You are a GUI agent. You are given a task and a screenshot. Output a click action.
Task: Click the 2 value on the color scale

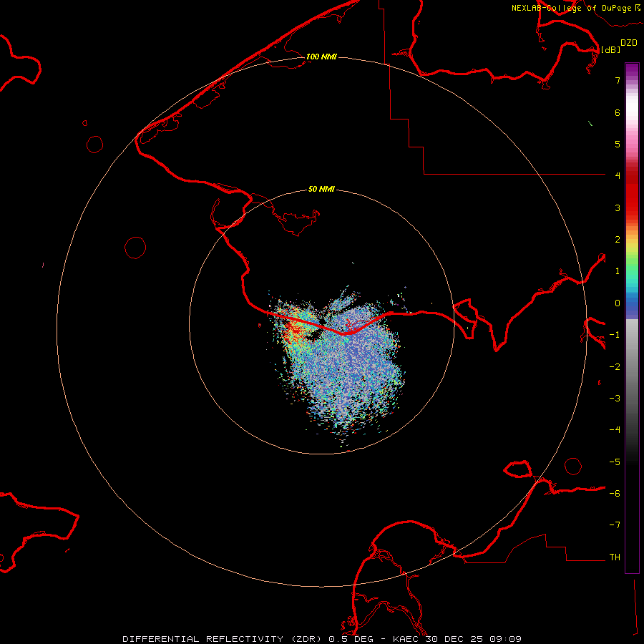(x=618, y=240)
